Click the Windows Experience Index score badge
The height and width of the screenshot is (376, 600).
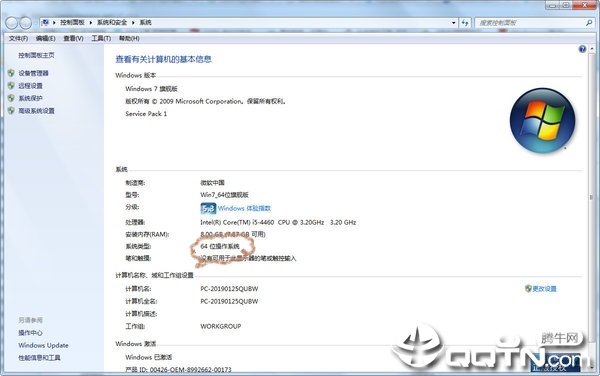208,208
